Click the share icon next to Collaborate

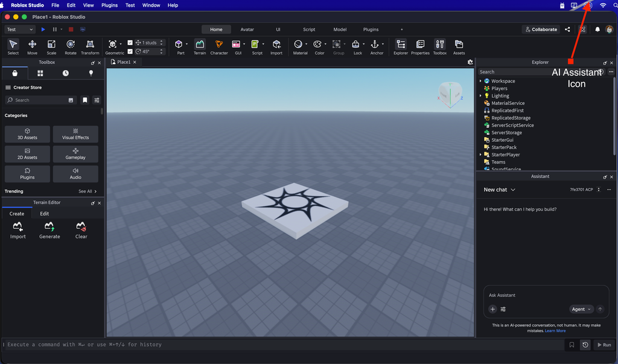[x=567, y=30]
